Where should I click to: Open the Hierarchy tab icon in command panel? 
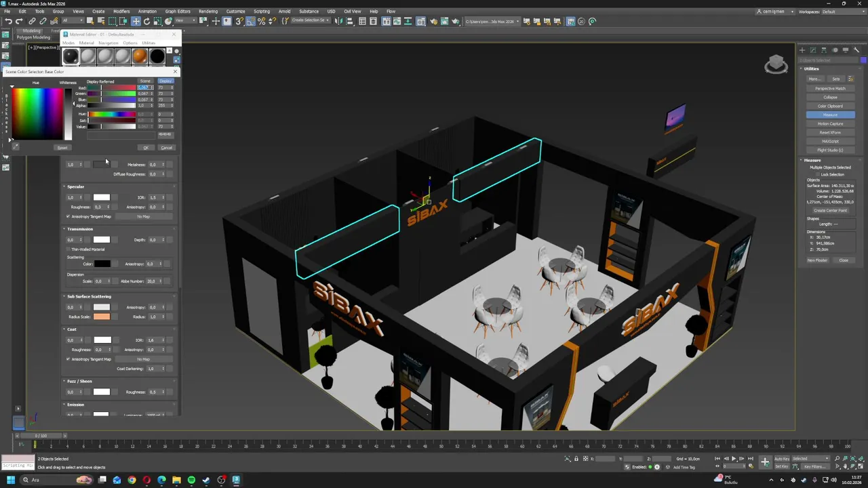pos(824,50)
